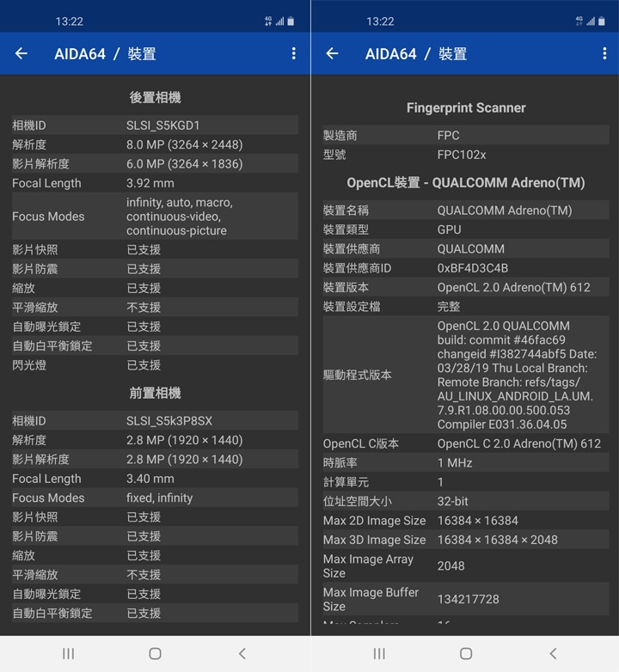Select 位址空間大小 value 32-bit

tap(452, 502)
